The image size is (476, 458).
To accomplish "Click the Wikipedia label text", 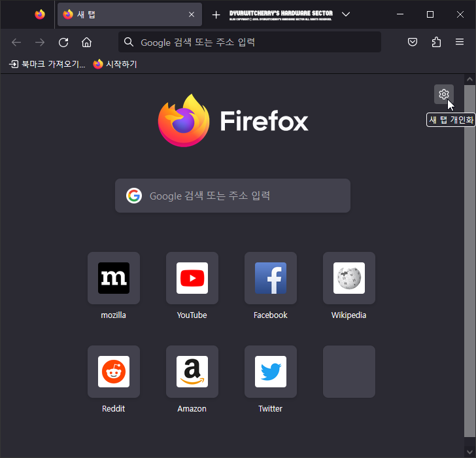I will point(348,315).
